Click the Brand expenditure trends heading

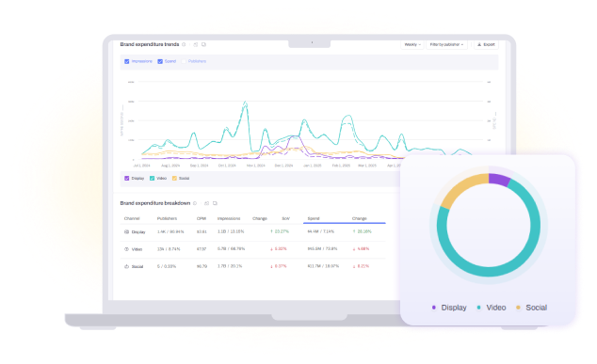coord(149,44)
